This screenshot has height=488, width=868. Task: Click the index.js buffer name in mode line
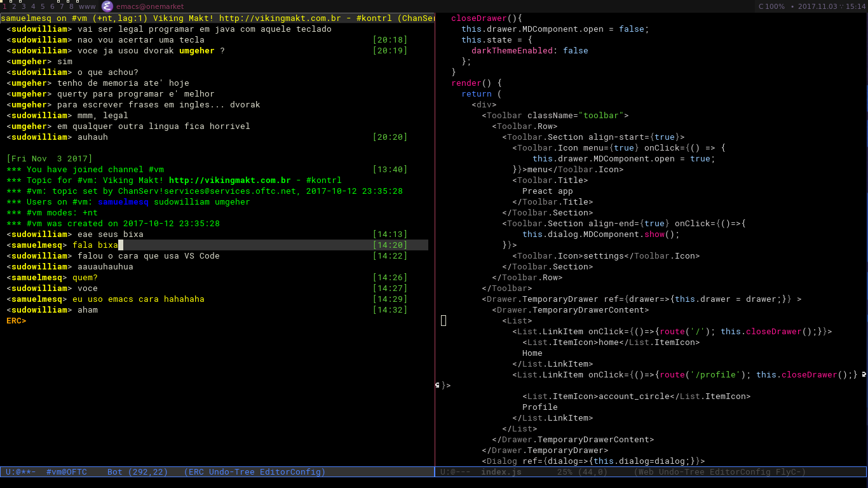(501, 472)
